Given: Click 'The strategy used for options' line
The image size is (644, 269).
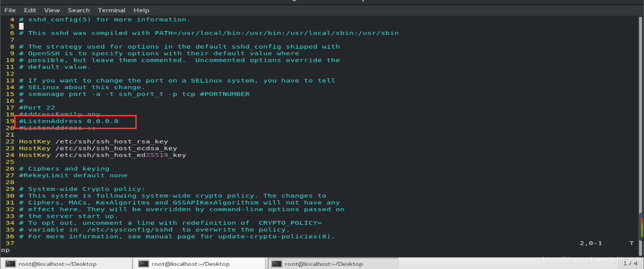Looking at the screenshot, I should pyautogui.click(x=179, y=47).
